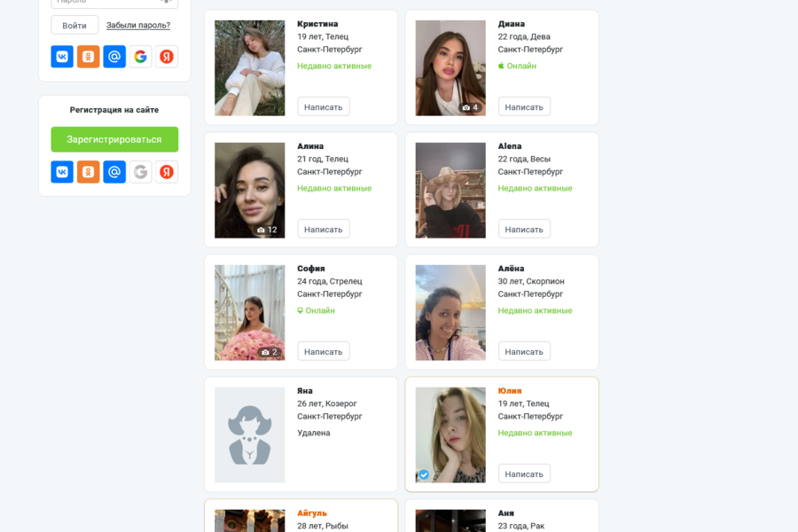
Task: Click the text 28 лет, Рыбы
Action: tap(323, 526)
